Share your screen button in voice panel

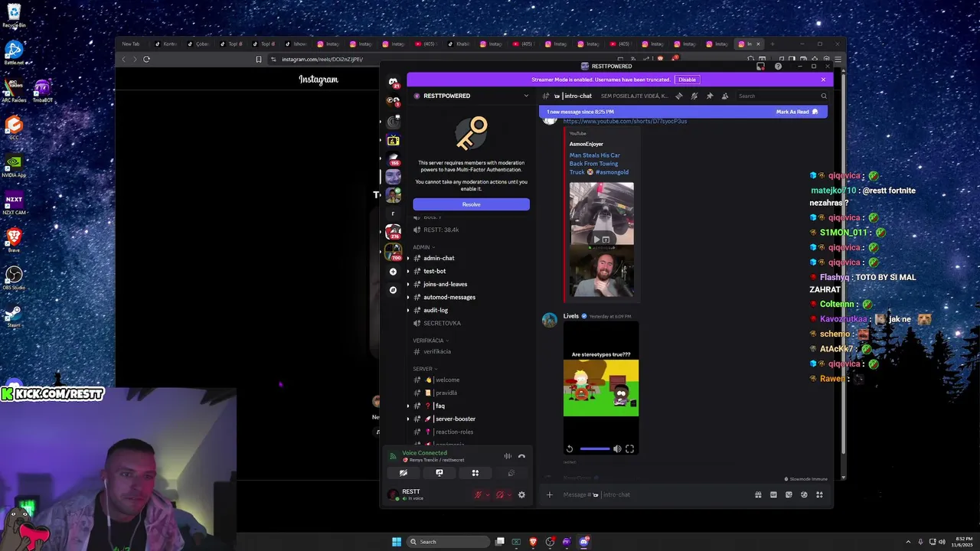[439, 473]
